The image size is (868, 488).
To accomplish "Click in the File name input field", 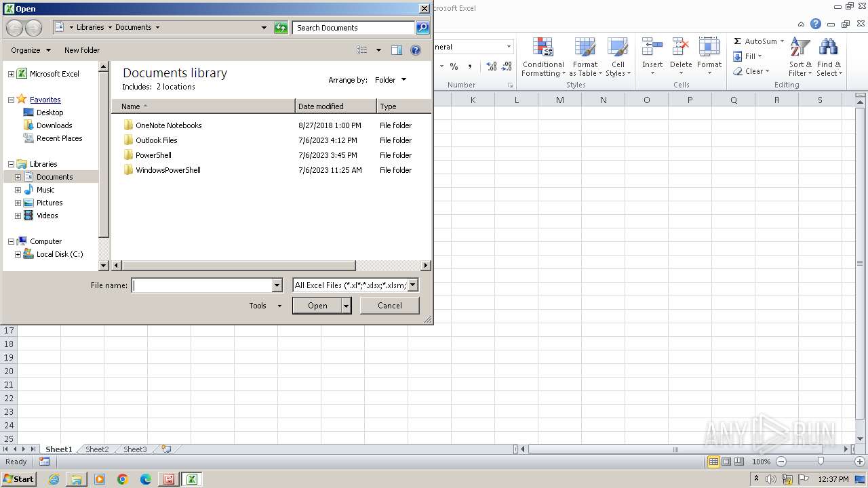I will click(x=201, y=285).
